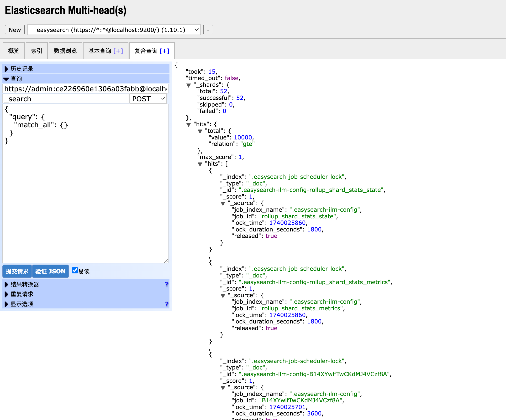506x420 pixels.
Task: Collapse the outer "hits" object triangle
Action: [189, 125]
